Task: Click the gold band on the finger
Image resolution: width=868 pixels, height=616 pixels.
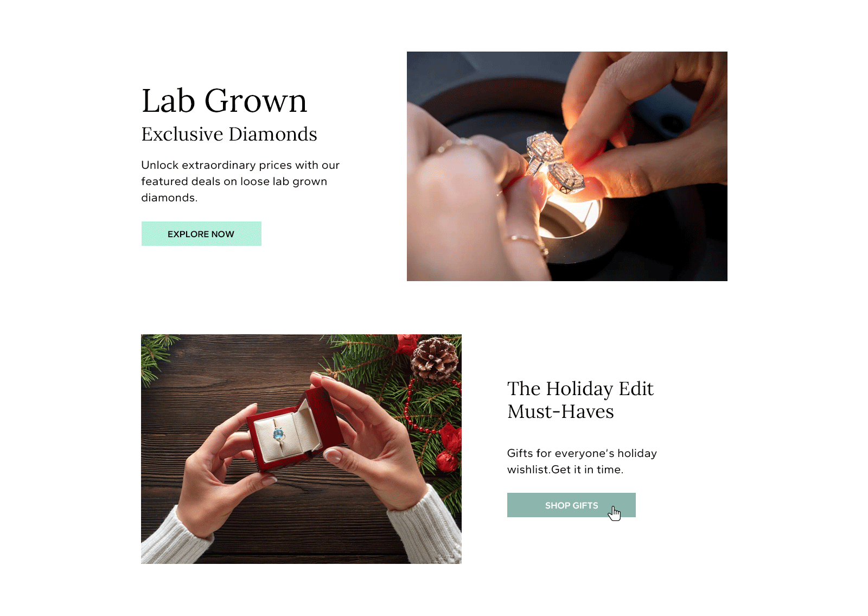Action: pos(527,242)
